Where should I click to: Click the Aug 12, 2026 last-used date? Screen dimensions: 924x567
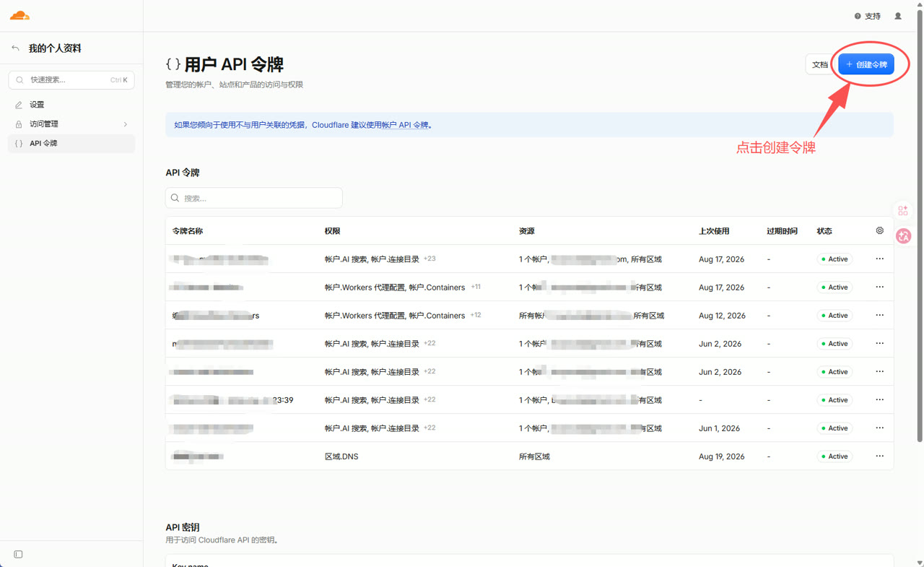[x=722, y=316]
